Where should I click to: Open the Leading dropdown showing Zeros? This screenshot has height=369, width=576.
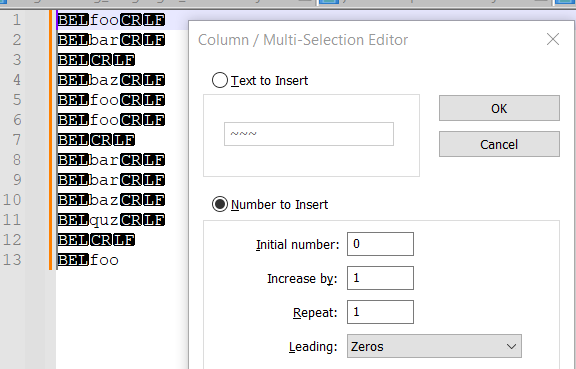click(434, 346)
